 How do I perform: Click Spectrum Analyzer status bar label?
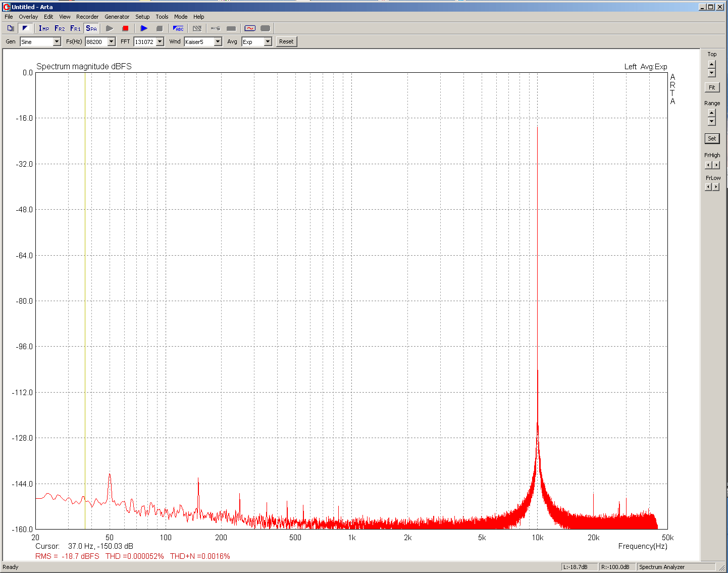[662, 567]
